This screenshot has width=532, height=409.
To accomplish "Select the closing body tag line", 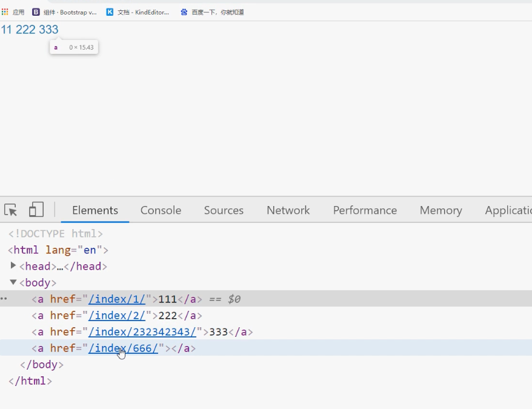I will (42, 364).
